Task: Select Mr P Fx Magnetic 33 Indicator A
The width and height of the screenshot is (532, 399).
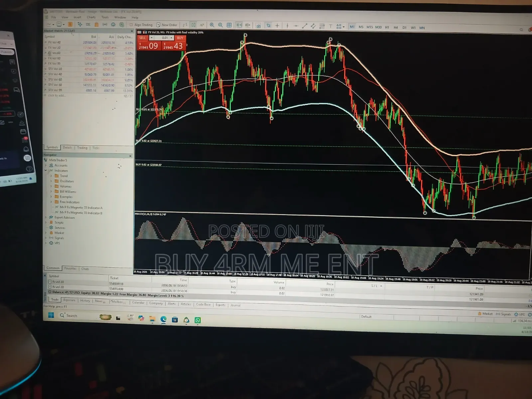Action: [81, 207]
